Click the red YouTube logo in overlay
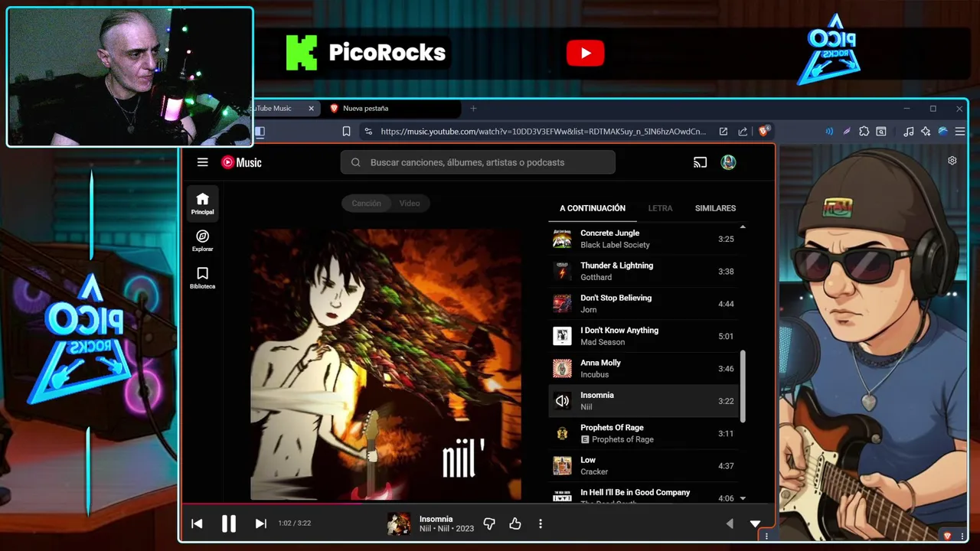This screenshot has height=551, width=980. click(586, 53)
